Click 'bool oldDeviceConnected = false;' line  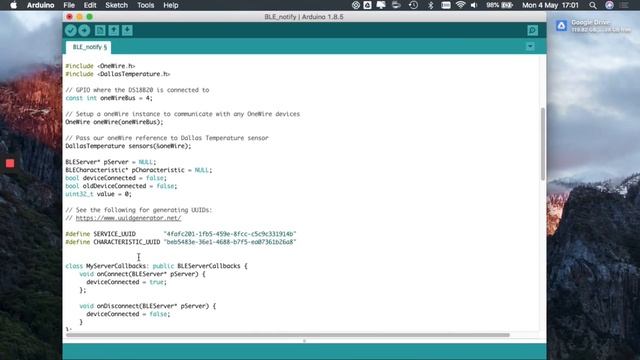coord(121,186)
